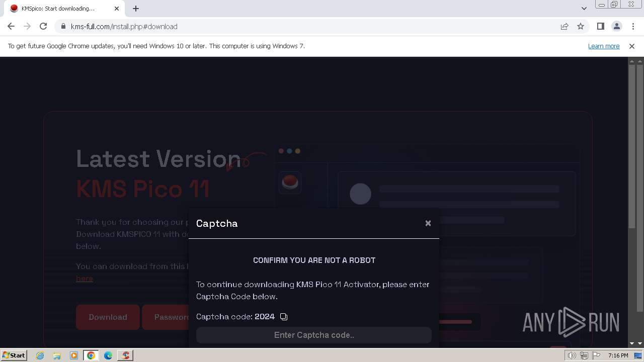Switch to Chrome in the taskbar
Viewport: 644px width, 362px height.
tap(91, 355)
